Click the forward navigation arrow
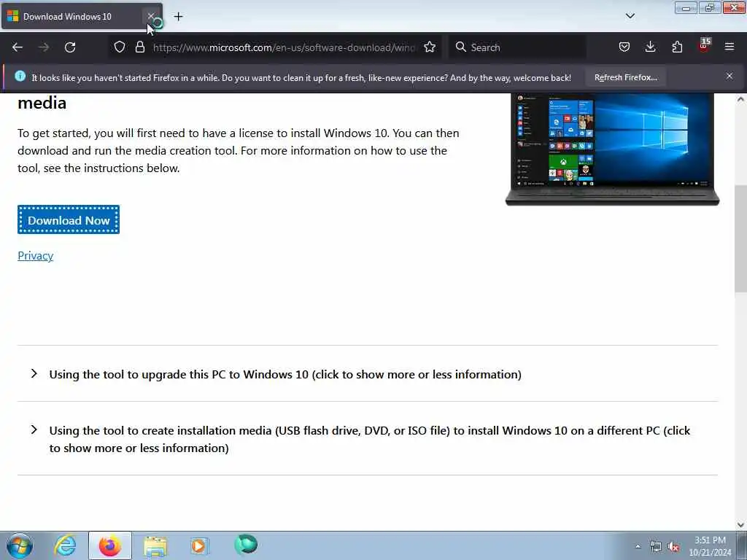Viewport: 747px width, 560px height. click(x=44, y=47)
